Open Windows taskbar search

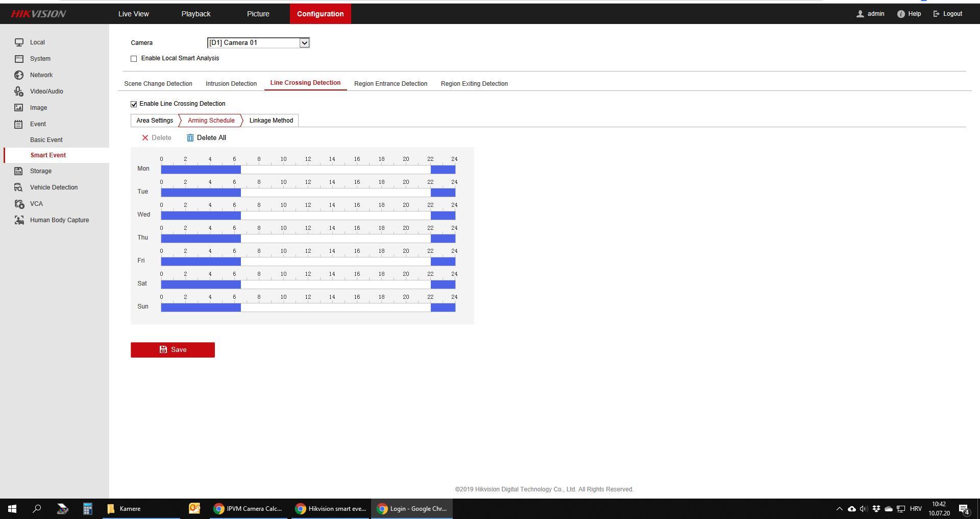point(37,509)
